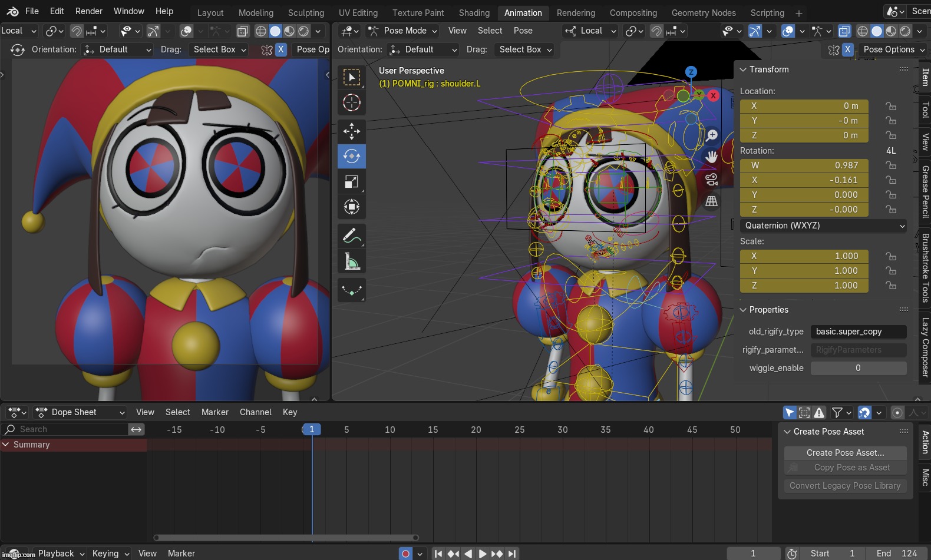Select the Select Box tool icon

pyautogui.click(x=351, y=77)
